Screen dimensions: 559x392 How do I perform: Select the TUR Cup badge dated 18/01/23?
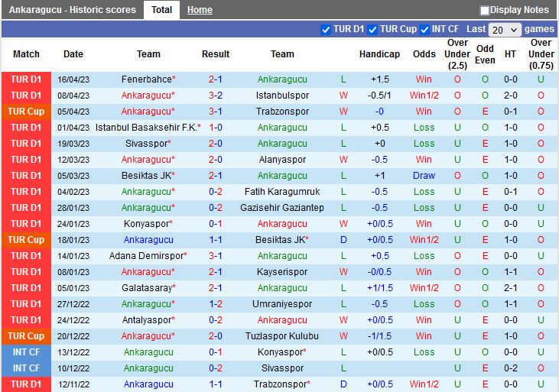click(27, 240)
